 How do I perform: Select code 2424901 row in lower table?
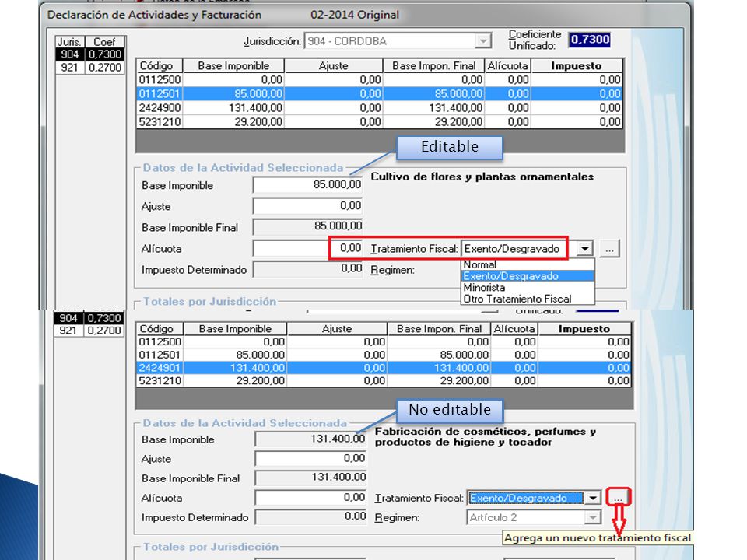point(384,368)
